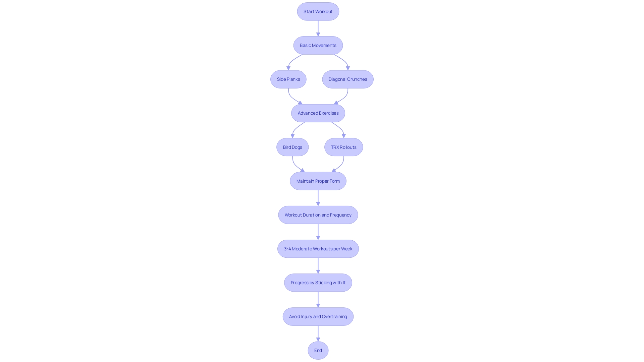Expand the Basic Movements branch

[318, 45]
